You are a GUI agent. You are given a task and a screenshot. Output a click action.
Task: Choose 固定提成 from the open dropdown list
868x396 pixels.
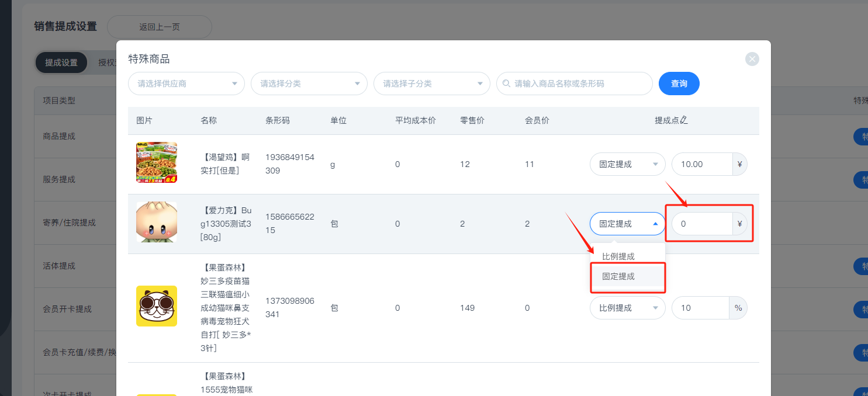pyautogui.click(x=628, y=276)
